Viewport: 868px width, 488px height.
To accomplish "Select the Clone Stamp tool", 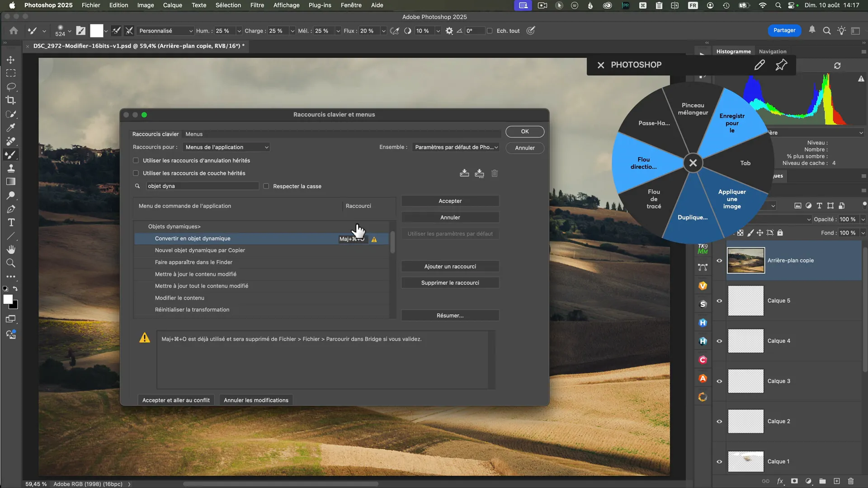I will [11, 168].
